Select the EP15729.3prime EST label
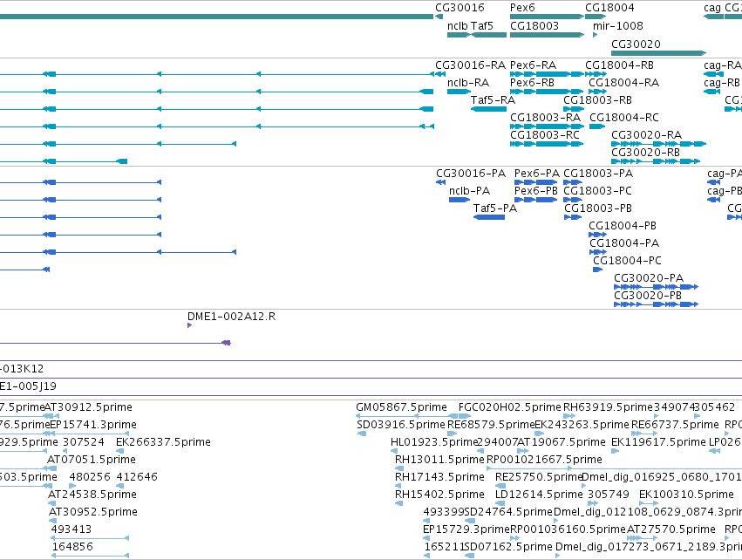The width and height of the screenshot is (742, 560). 466,529
